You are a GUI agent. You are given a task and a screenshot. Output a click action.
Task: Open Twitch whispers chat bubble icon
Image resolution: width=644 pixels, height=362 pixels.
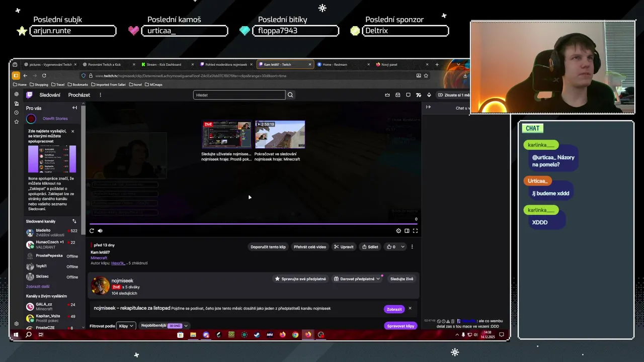(x=408, y=95)
